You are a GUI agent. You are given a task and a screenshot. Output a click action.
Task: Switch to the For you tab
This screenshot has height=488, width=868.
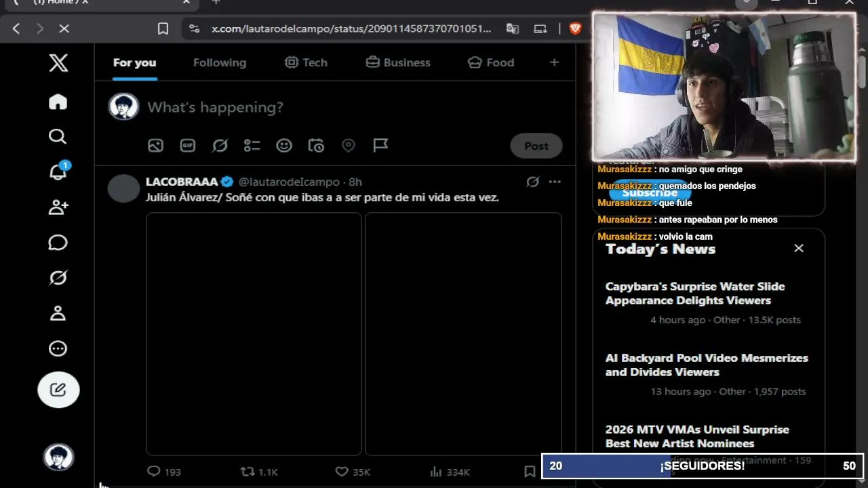134,62
